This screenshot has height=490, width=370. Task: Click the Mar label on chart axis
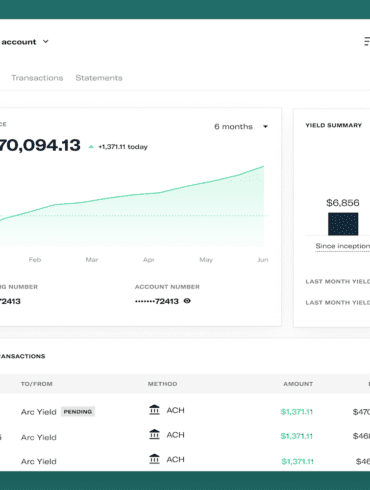click(x=92, y=260)
